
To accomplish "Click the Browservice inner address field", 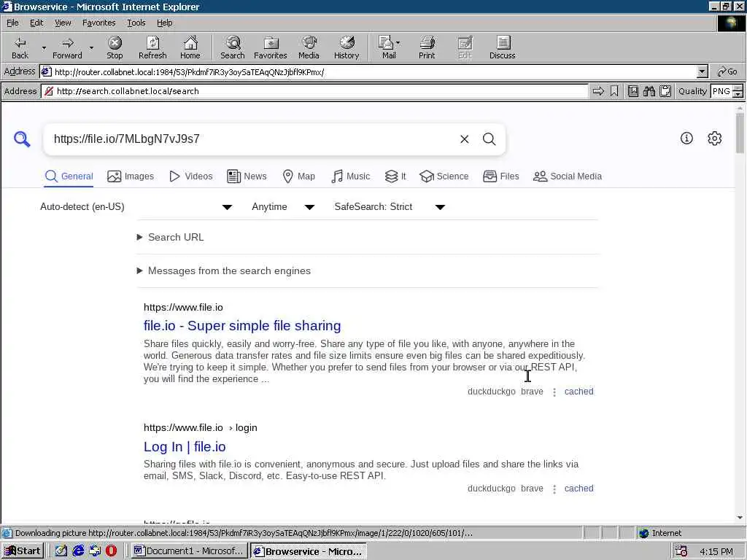I will coord(315,91).
